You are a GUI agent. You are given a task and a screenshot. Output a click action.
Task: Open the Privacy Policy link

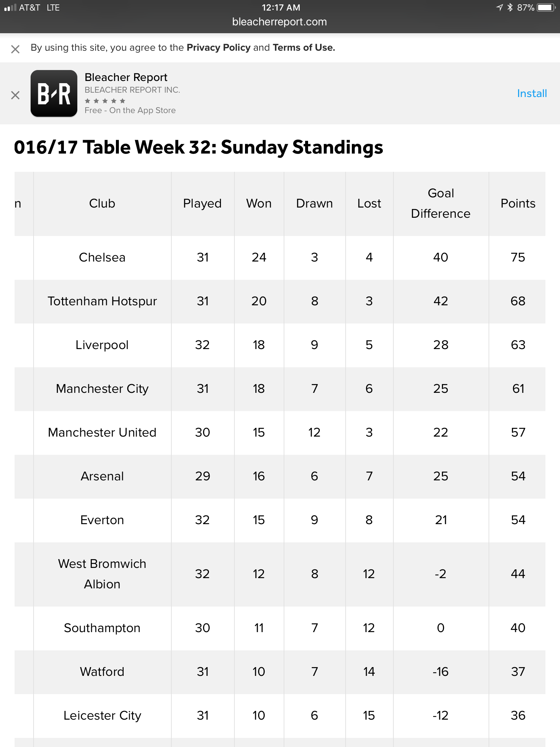(x=218, y=48)
